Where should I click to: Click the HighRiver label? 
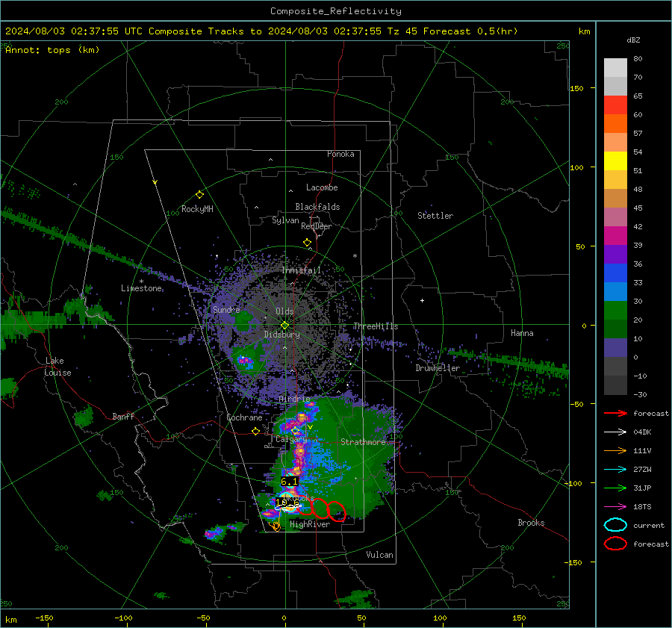pos(310,524)
